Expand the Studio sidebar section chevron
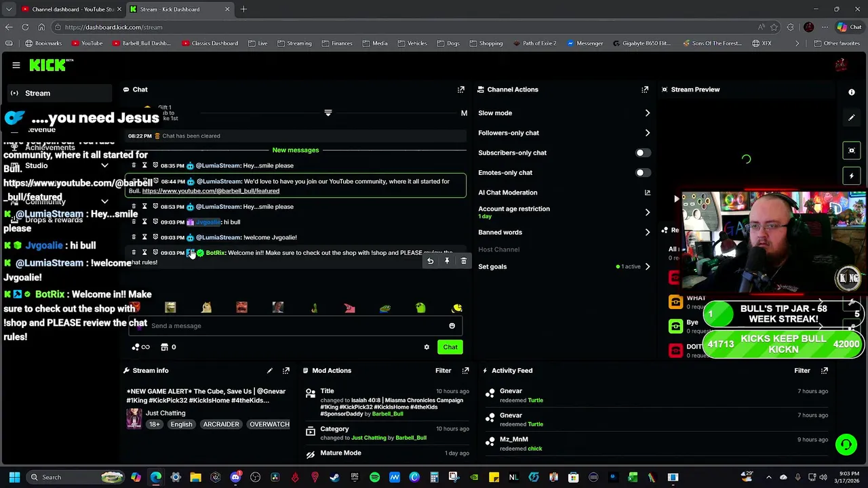The image size is (868, 488). click(x=104, y=166)
